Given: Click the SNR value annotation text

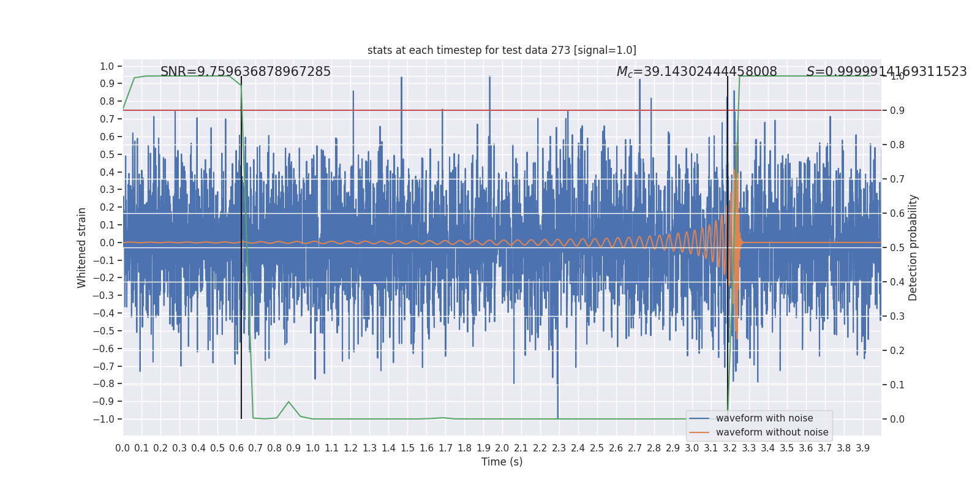Looking at the screenshot, I should point(245,72).
